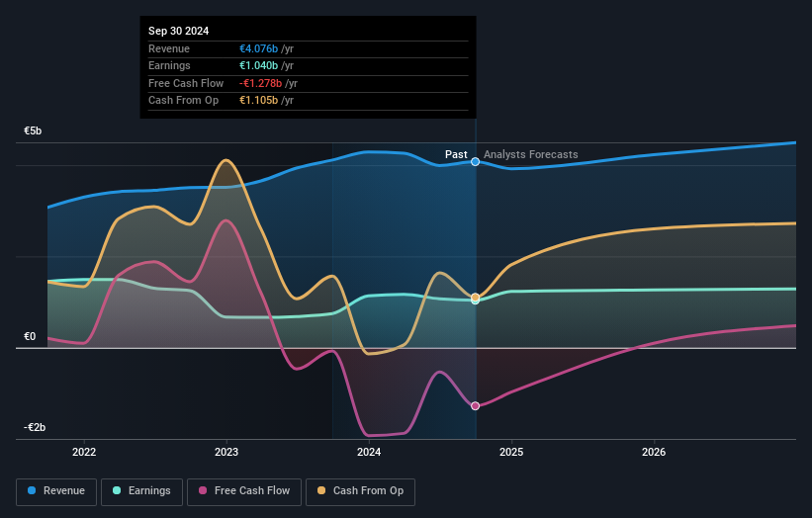Click the -€1.278b free cash flow value
812x518 pixels.
260,83
